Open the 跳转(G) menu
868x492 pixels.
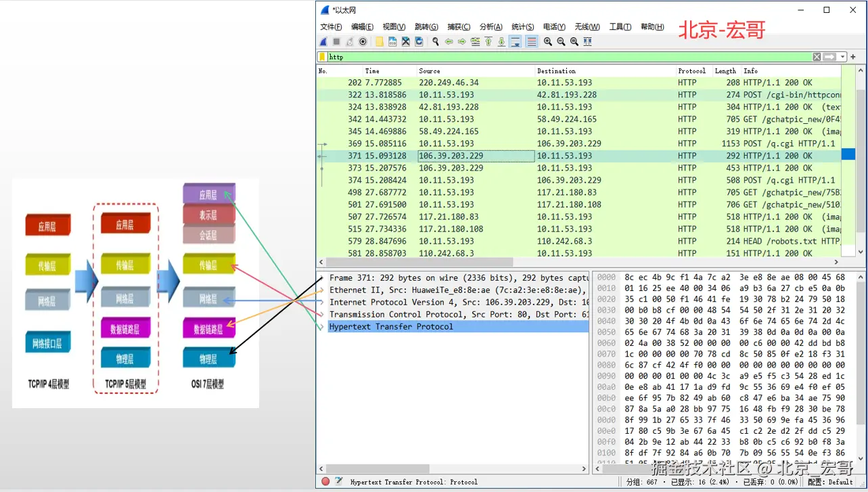(x=426, y=27)
